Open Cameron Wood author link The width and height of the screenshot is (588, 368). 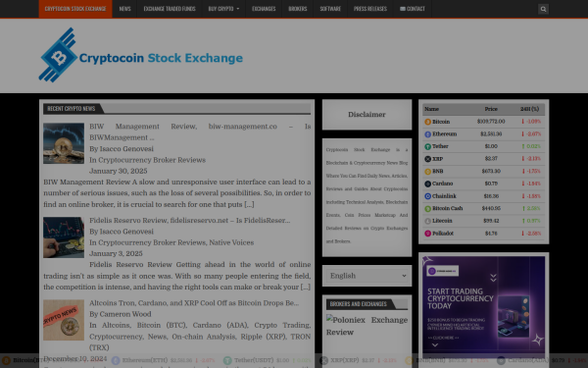click(x=125, y=314)
